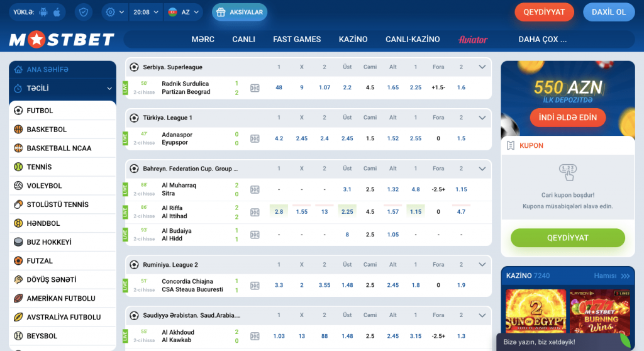Open the Burning Wins game thumbnail
Screen dimensions: 644x351
point(599,311)
